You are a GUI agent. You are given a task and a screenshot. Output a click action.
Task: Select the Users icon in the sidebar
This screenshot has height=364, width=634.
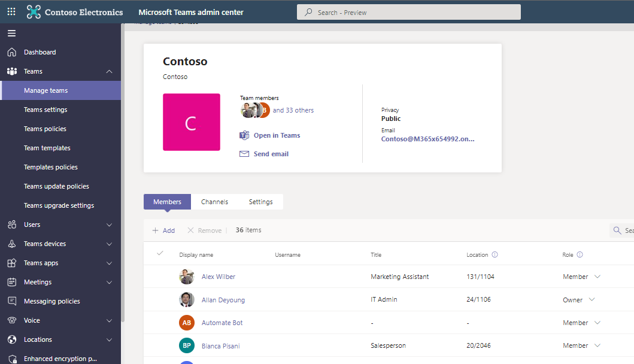coord(11,225)
